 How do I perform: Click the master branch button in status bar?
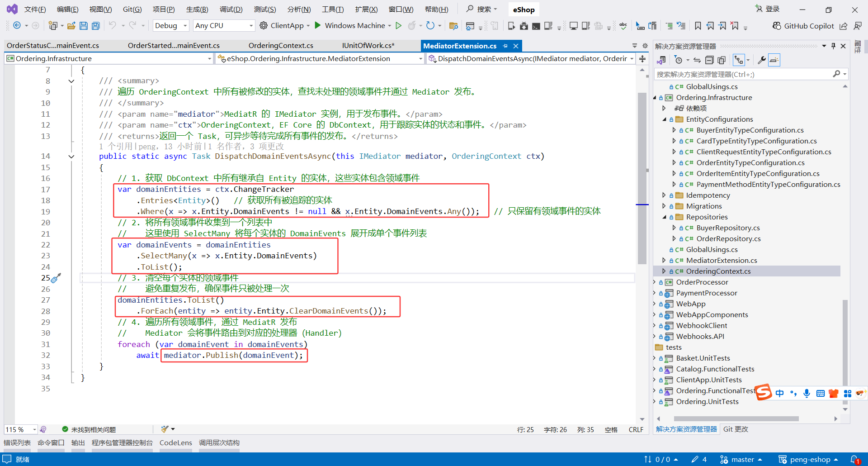pyautogui.click(x=741, y=460)
